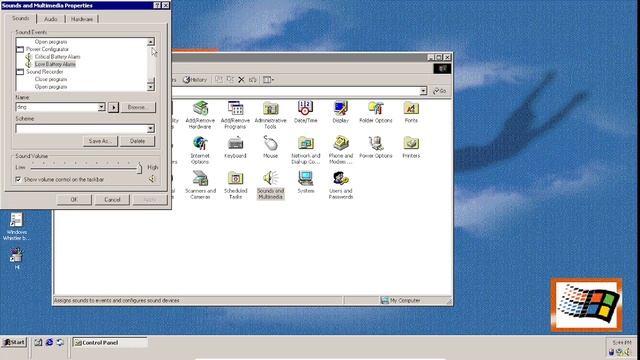The height and width of the screenshot is (360, 640).
Task: Click Cancel in Sounds and Multimedia Properties
Action: click(112, 200)
